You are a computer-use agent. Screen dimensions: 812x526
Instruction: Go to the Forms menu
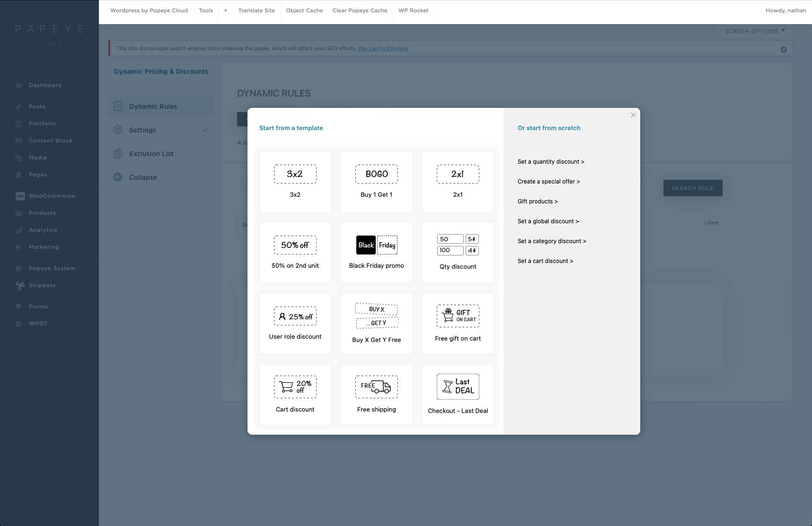(38, 307)
